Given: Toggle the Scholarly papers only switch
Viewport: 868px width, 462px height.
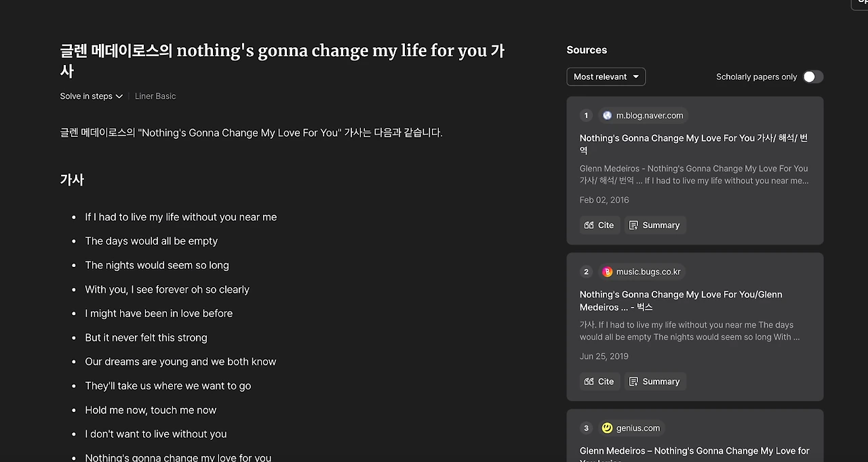Looking at the screenshot, I should pyautogui.click(x=813, y=77).
